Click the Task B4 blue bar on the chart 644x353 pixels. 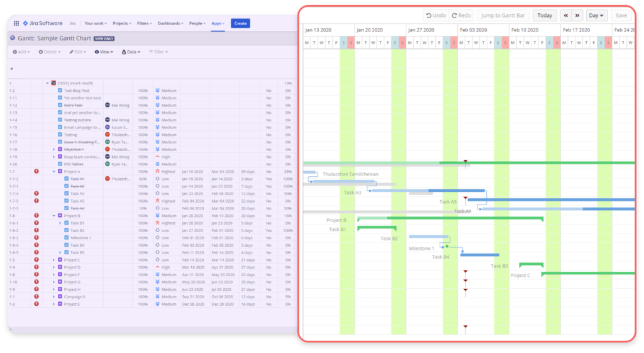click(480, 255)
